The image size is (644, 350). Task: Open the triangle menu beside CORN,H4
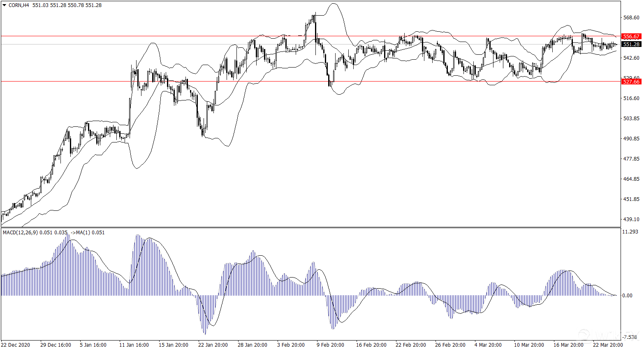[5, 5]
